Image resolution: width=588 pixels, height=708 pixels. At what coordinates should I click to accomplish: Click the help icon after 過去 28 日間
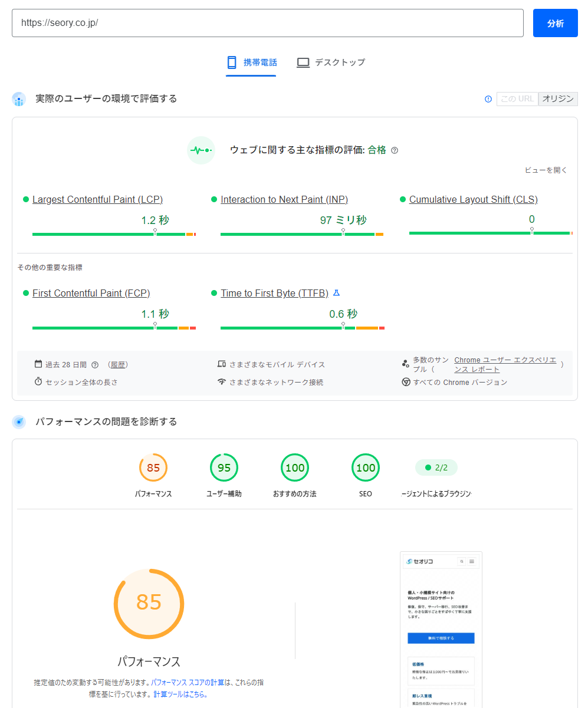95,365
